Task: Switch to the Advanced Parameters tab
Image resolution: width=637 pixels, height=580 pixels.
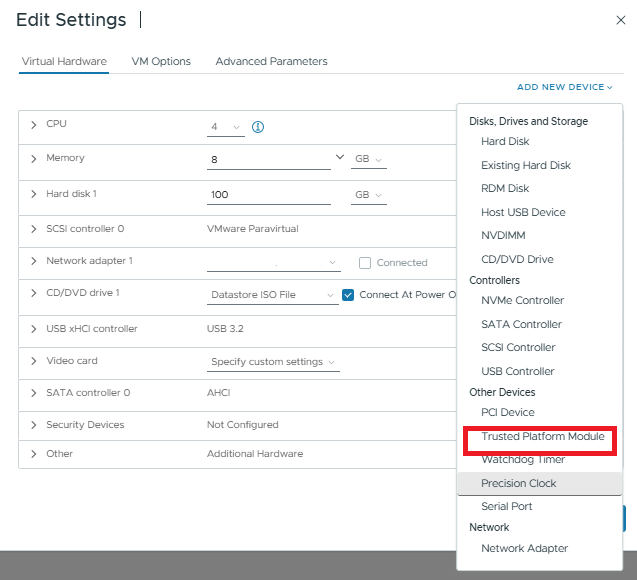Action: coord(271,61)
